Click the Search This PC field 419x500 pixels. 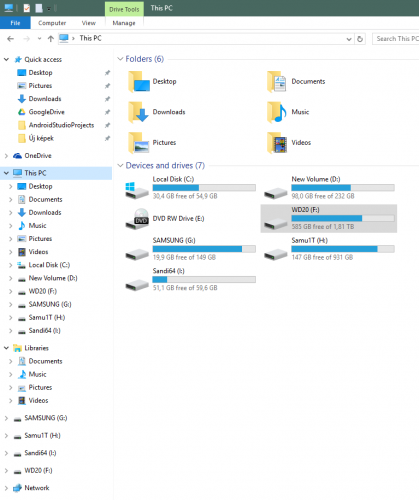396,39
